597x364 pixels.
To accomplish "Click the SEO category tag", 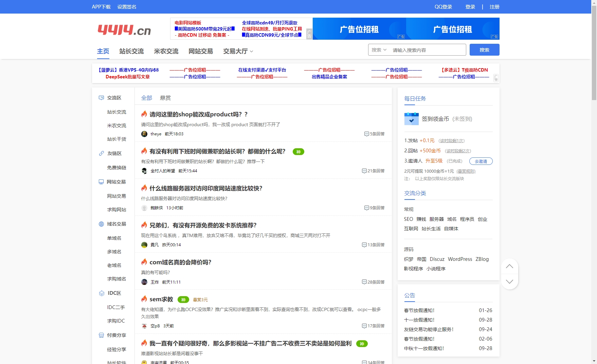I will 409,219.
